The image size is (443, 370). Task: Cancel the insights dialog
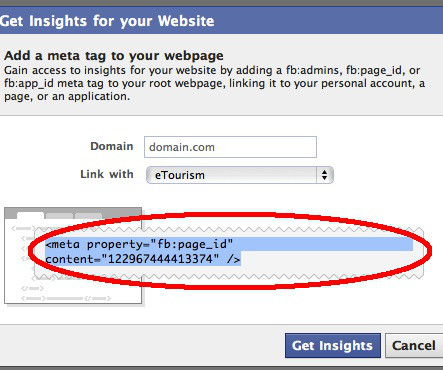click(x=414, y=345)
